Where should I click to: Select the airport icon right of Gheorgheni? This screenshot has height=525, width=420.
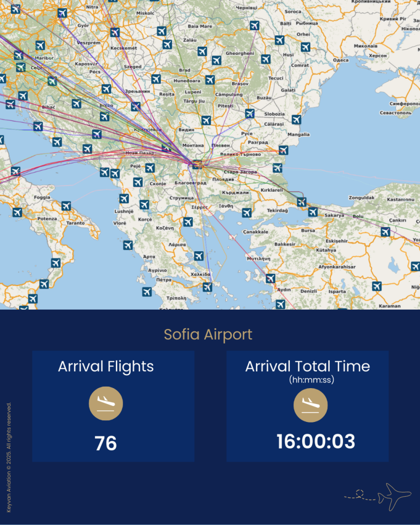266,59
